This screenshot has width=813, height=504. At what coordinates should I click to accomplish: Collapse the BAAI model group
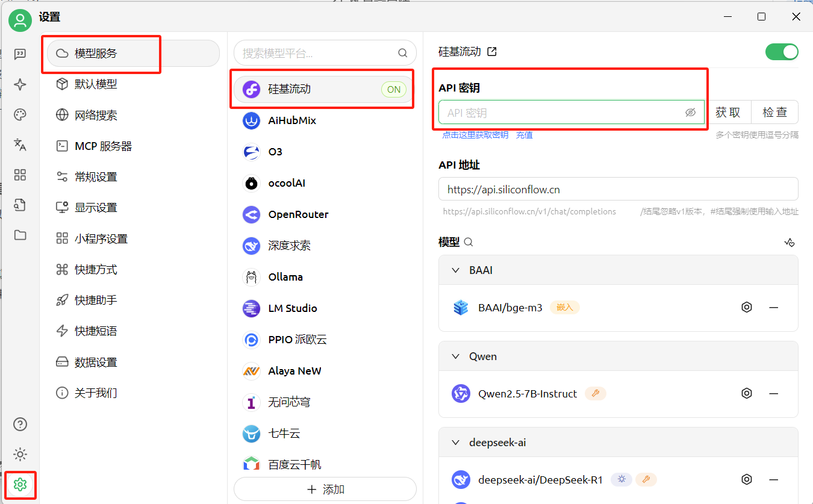pos(456,270)
